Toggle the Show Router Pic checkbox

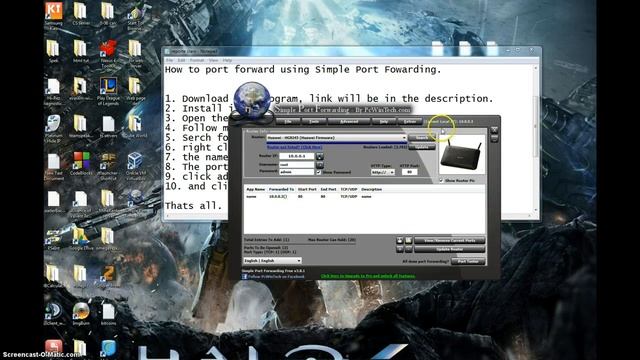(x=441, y=180)
